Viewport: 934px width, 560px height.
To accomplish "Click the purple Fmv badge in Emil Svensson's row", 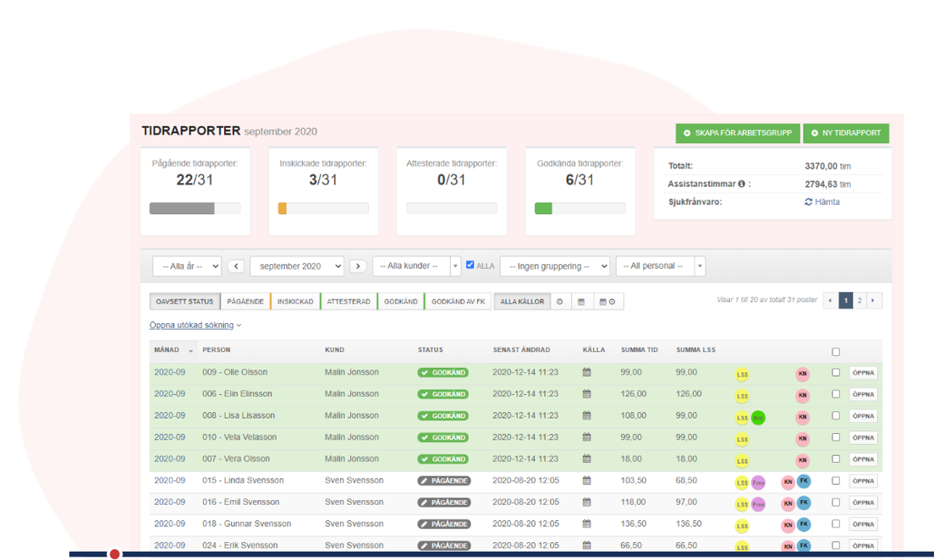I will tap(758, 504).
